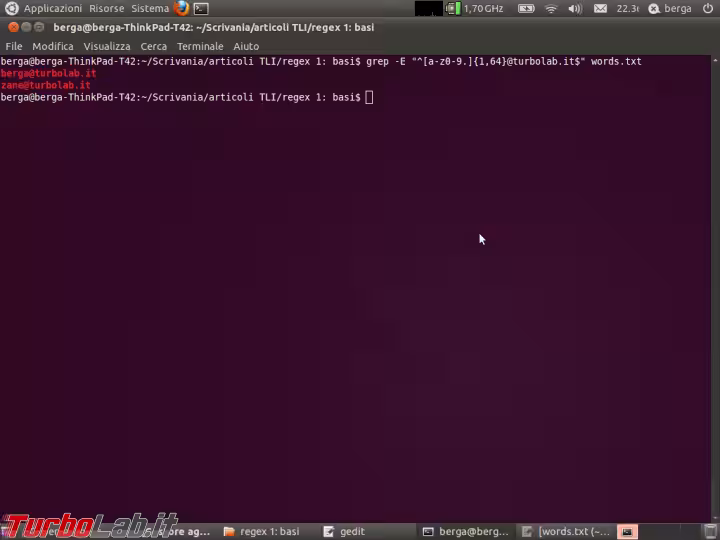This screenshot has width=720, height=540.
Task: Minimize the terminal window
Action: pos(26,28)
